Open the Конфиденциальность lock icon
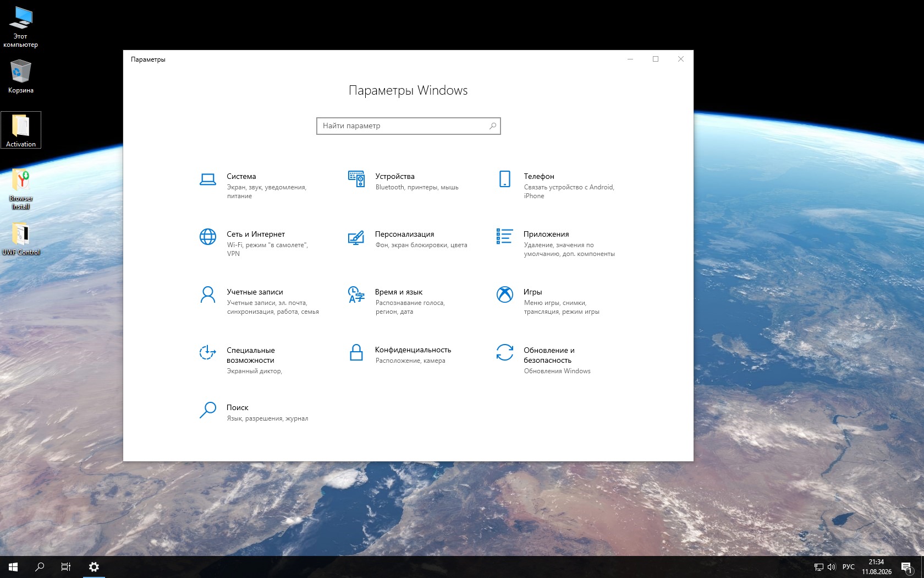The width and height of the screenshot is (924, 578). 356,352
